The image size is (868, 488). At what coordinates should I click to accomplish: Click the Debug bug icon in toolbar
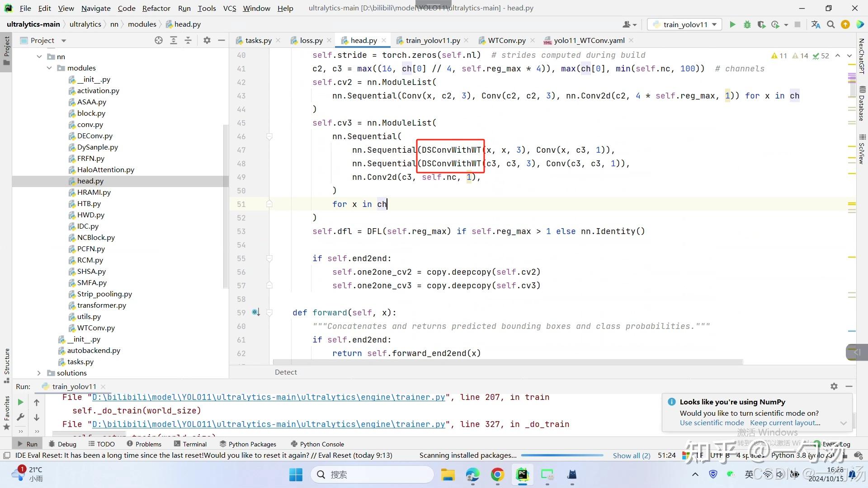point(747,24)
